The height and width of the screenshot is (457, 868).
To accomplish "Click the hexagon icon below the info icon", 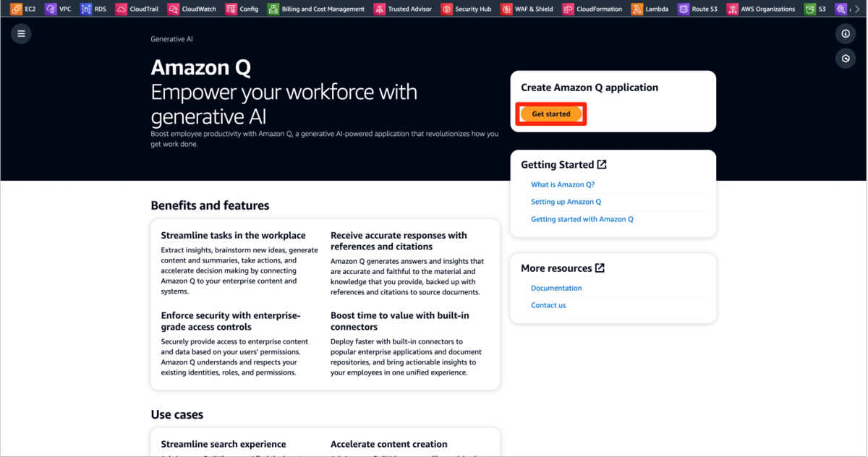I will tap(846, 59).
